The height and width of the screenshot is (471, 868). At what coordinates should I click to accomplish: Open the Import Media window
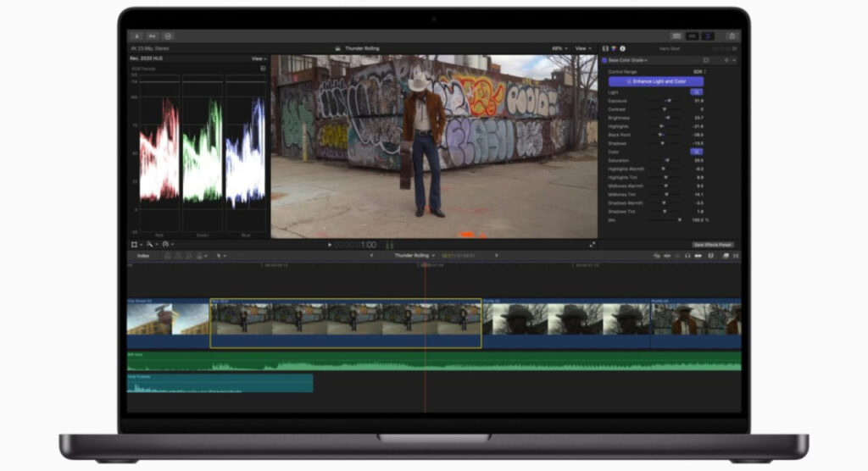[x=136, y=36]
